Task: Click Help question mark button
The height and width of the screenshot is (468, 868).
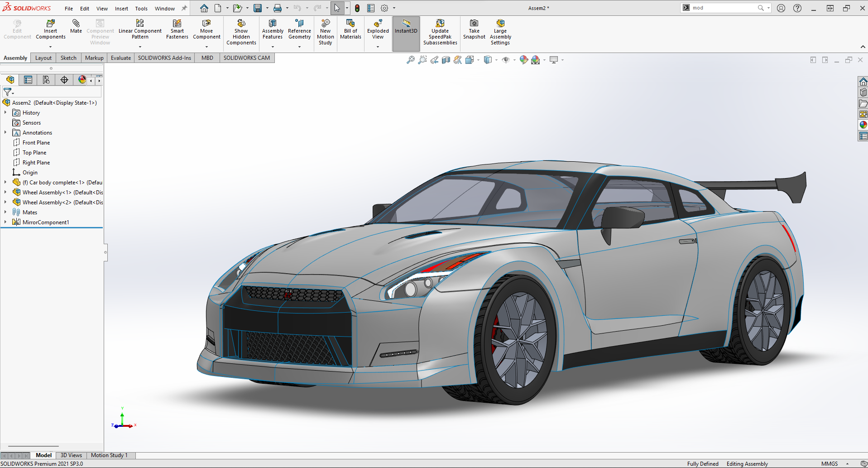Action: click(x=797, y=8)
